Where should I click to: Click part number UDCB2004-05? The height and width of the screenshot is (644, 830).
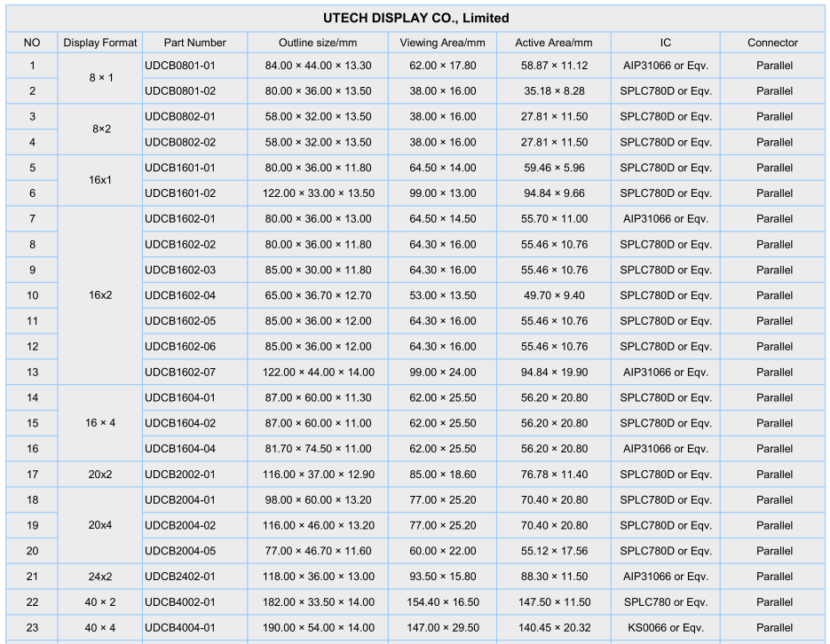coord(180,551)
